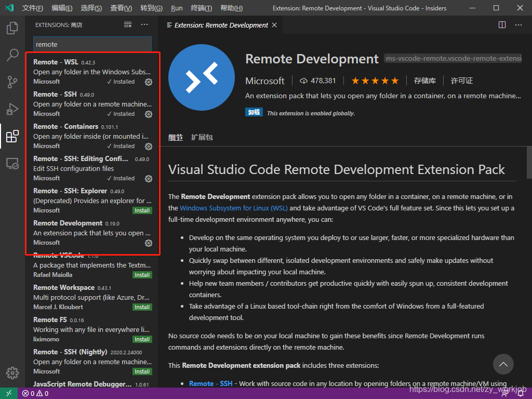Click the 478,381 install count
The height and width of the screenshot is (399, 532).
317,81
